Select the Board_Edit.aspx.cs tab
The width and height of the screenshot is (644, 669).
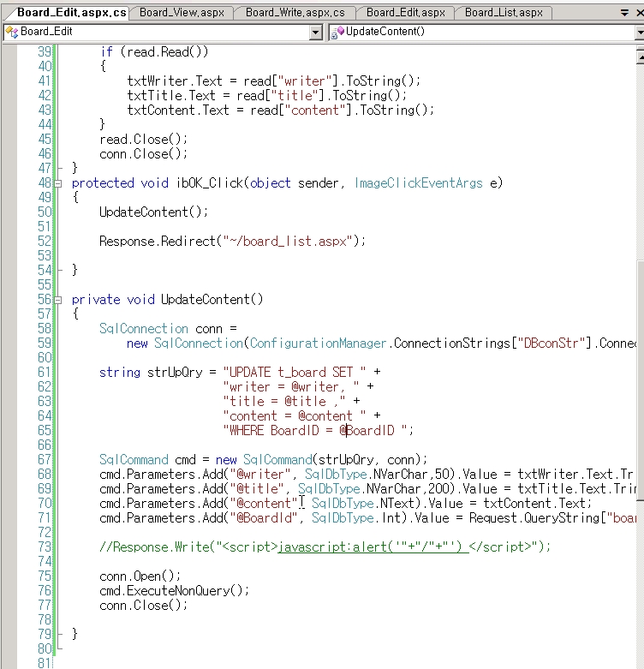(70, 13)
